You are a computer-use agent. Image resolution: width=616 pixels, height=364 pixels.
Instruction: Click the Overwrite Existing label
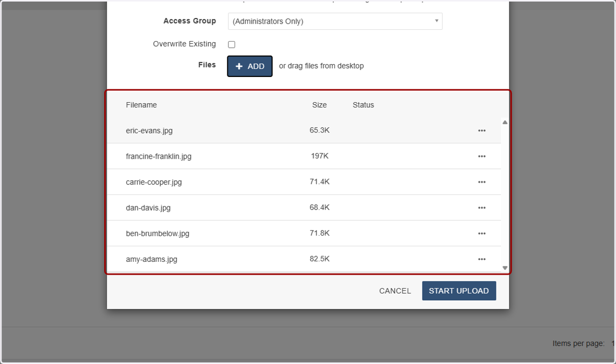point(184,44)
